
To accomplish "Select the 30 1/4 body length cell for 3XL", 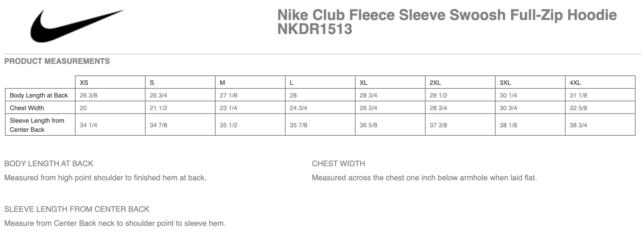I will (530, 95).
